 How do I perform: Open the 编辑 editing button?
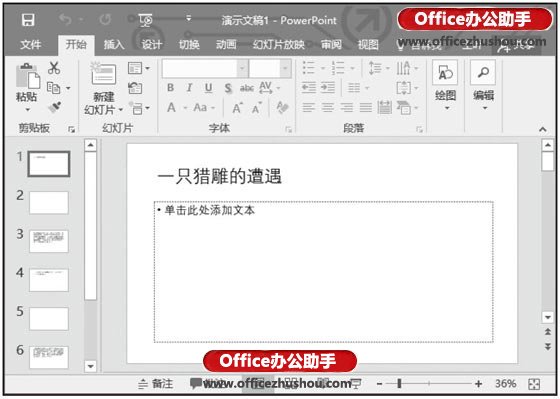484,85
